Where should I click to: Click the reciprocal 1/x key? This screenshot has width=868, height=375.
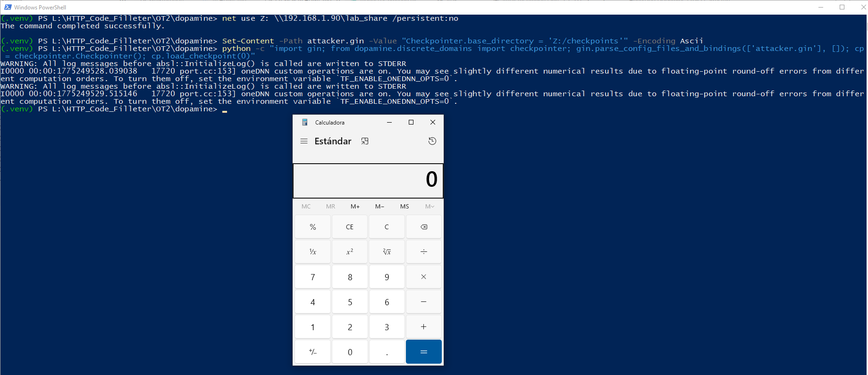point(313,252)
